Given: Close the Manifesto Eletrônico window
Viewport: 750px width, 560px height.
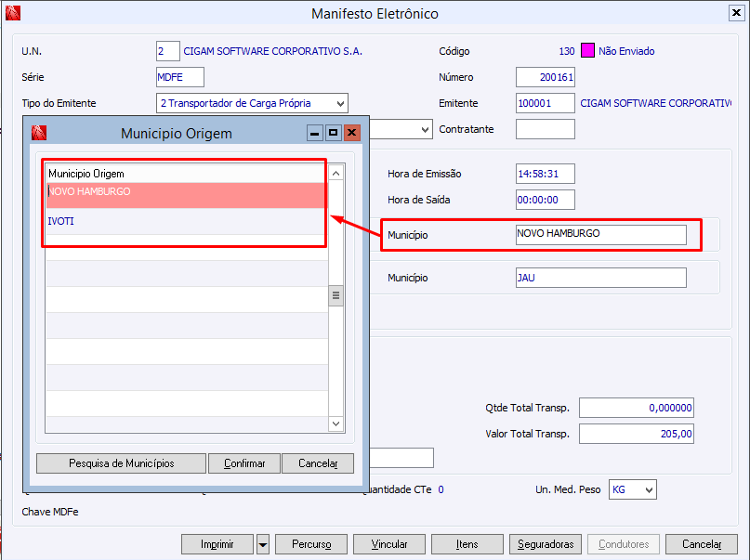Looking at the screenshot, I should coord(736,13).
